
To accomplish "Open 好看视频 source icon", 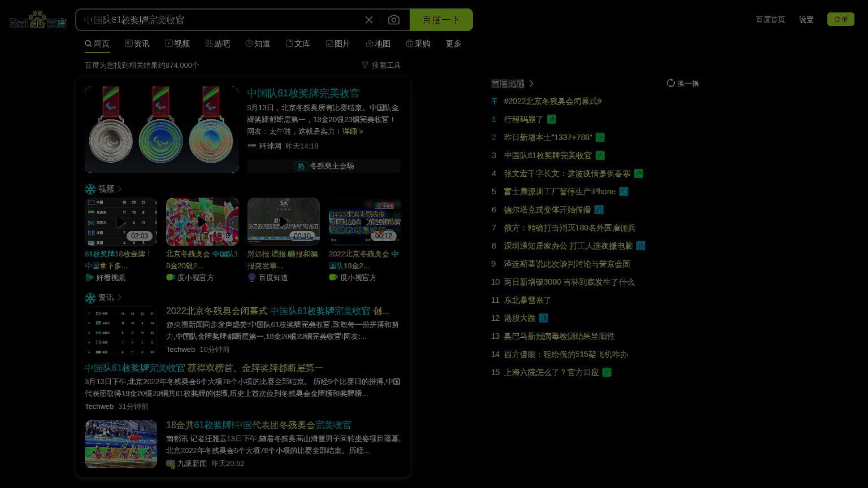I will [x=89, y=277].
